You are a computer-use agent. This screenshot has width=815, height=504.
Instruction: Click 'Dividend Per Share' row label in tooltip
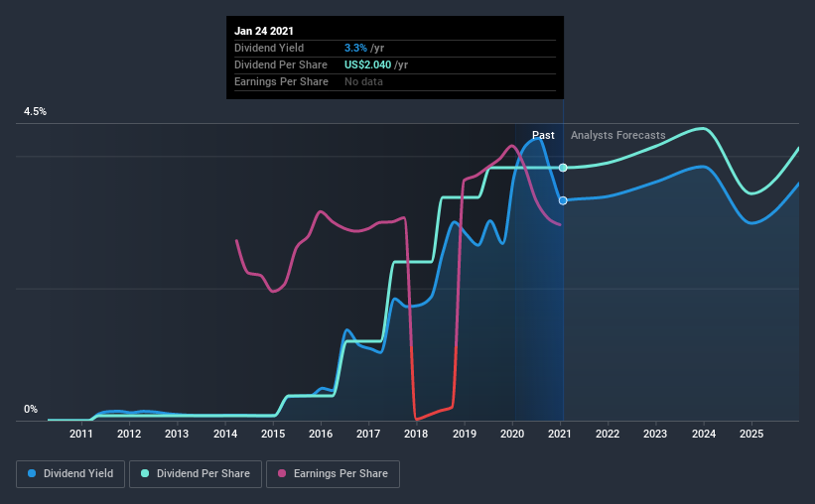[281, 64]
